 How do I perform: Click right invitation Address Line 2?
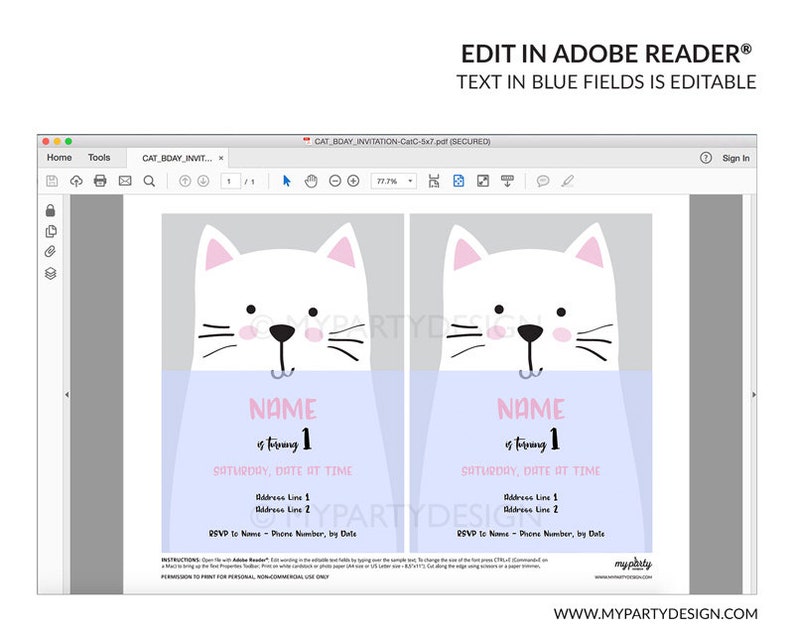531,509
